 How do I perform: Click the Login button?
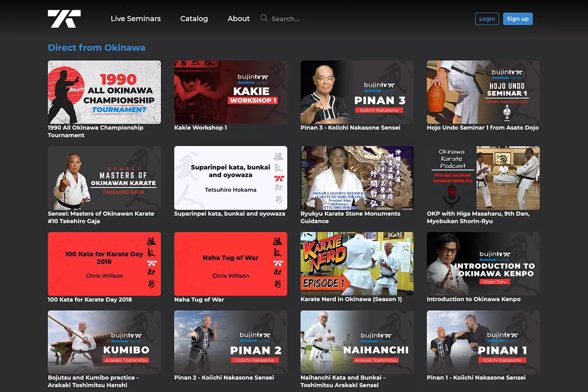click(487, 19)
